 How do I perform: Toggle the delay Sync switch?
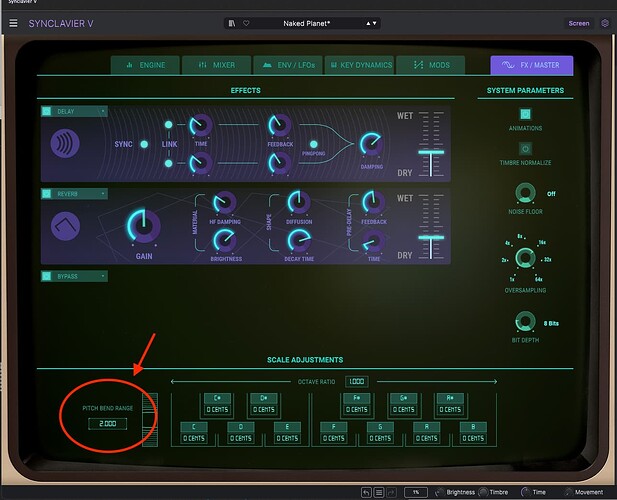coord(144,144)
